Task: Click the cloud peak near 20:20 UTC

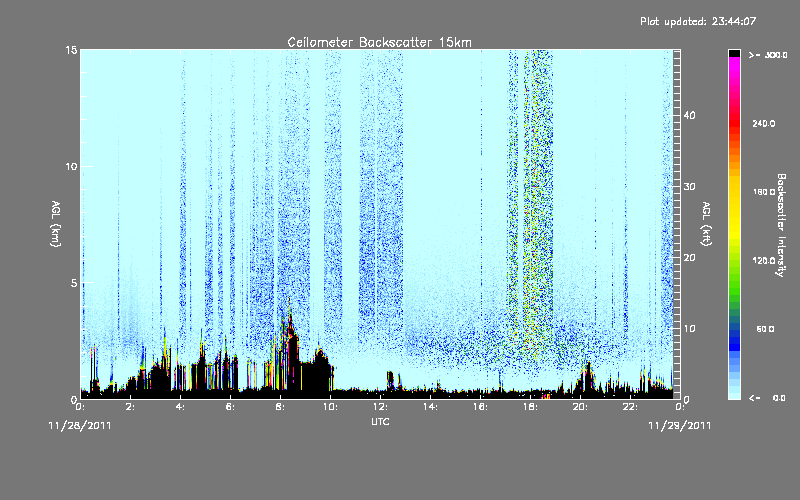Action: (588, 378)
